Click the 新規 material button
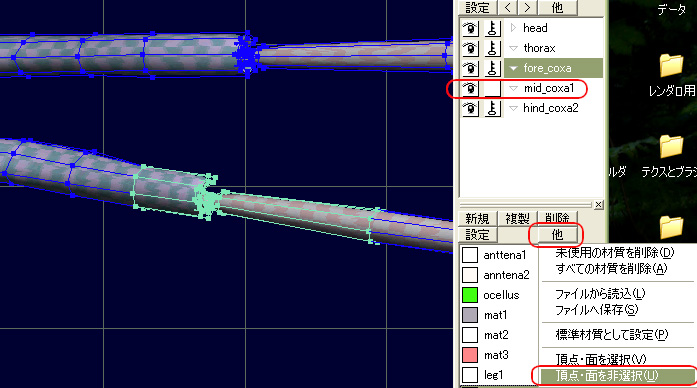The image size is (697, 388). (x=477, y=218)
